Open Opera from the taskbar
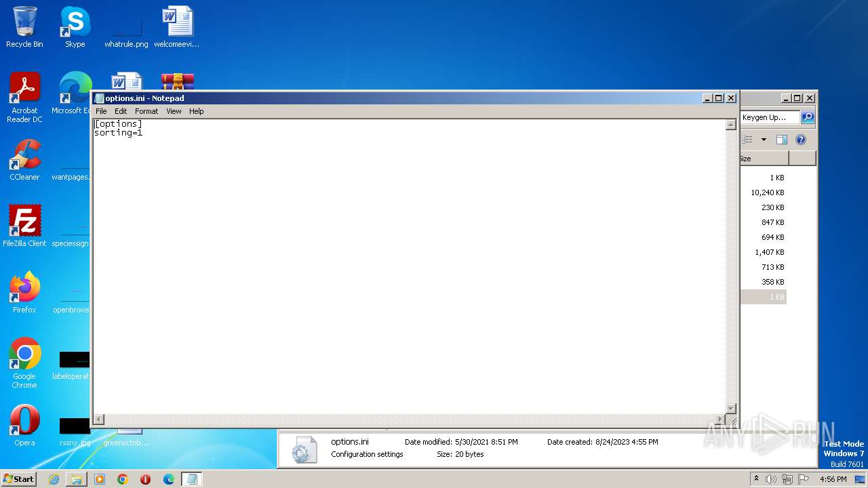 [145, 479]
